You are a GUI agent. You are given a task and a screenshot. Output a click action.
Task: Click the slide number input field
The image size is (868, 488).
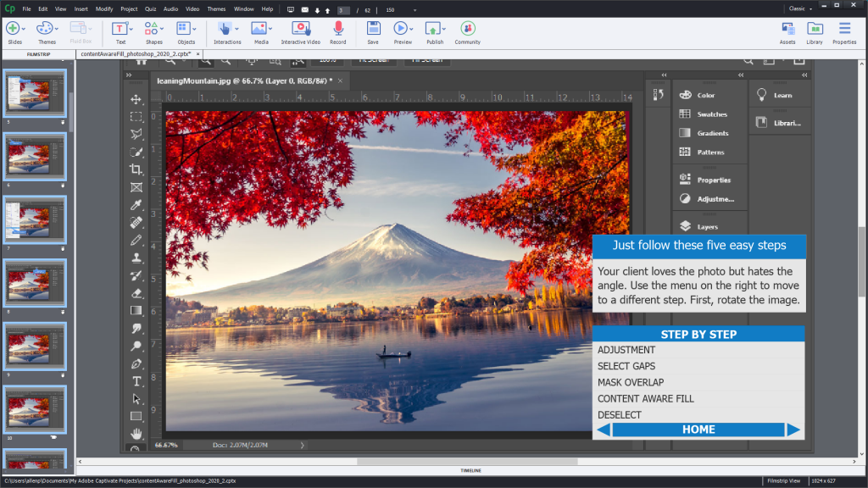click(x=344, y=9)
